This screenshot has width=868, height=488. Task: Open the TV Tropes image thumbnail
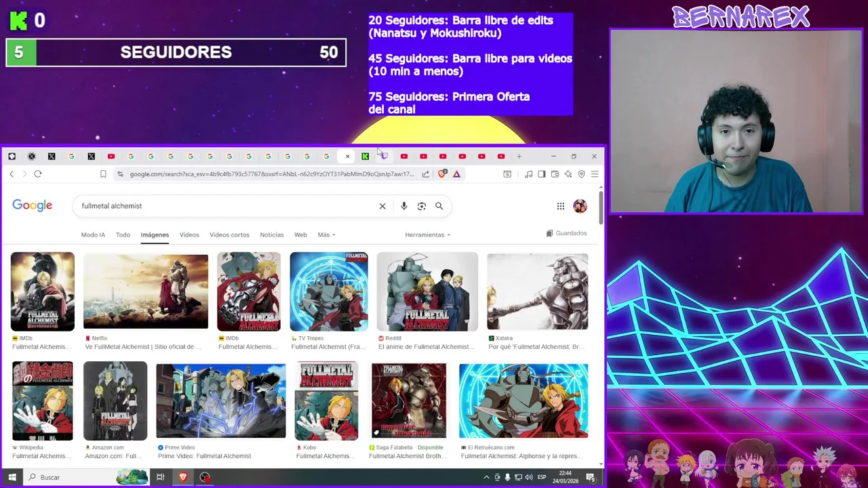329,291
